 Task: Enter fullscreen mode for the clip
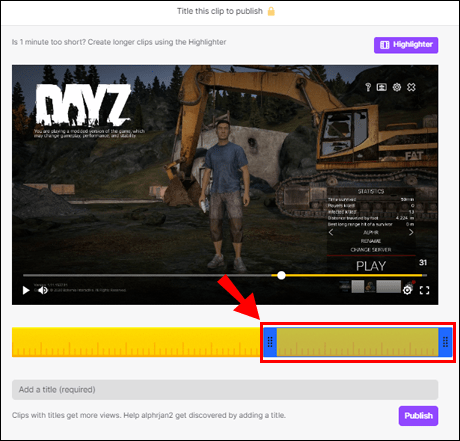[424, 290]
